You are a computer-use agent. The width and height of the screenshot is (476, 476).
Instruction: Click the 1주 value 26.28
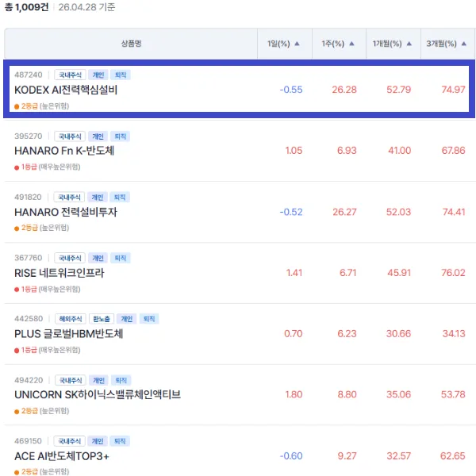pyautogui.click(x=344, y=90)
